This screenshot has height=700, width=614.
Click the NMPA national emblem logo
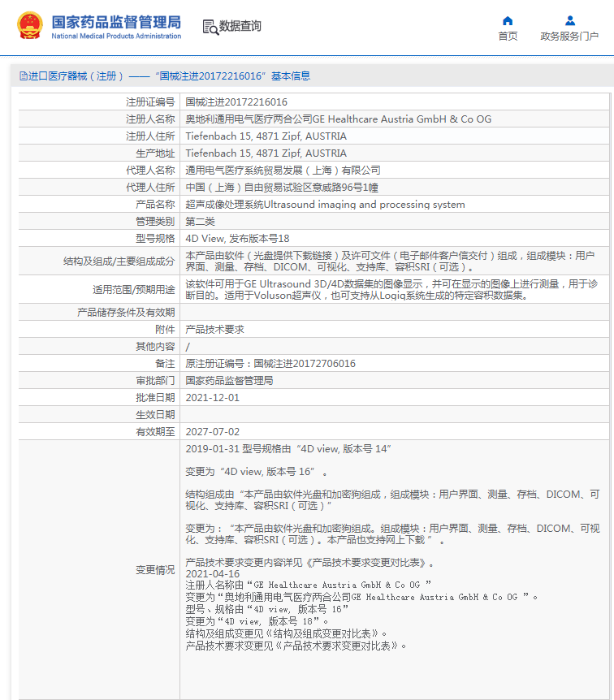click(30, 25)
